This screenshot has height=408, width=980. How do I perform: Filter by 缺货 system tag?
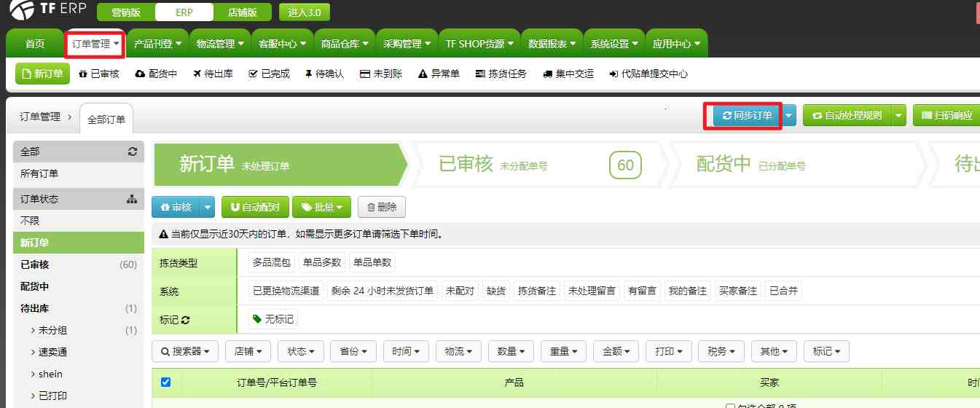(x=496, y=291)
